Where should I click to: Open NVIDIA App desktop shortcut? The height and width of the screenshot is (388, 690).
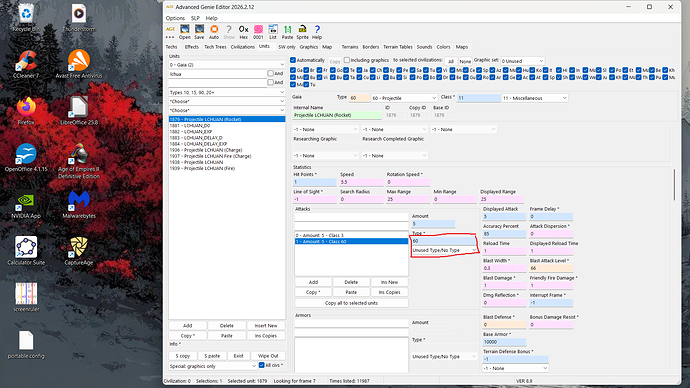click(x=26, y=204)
